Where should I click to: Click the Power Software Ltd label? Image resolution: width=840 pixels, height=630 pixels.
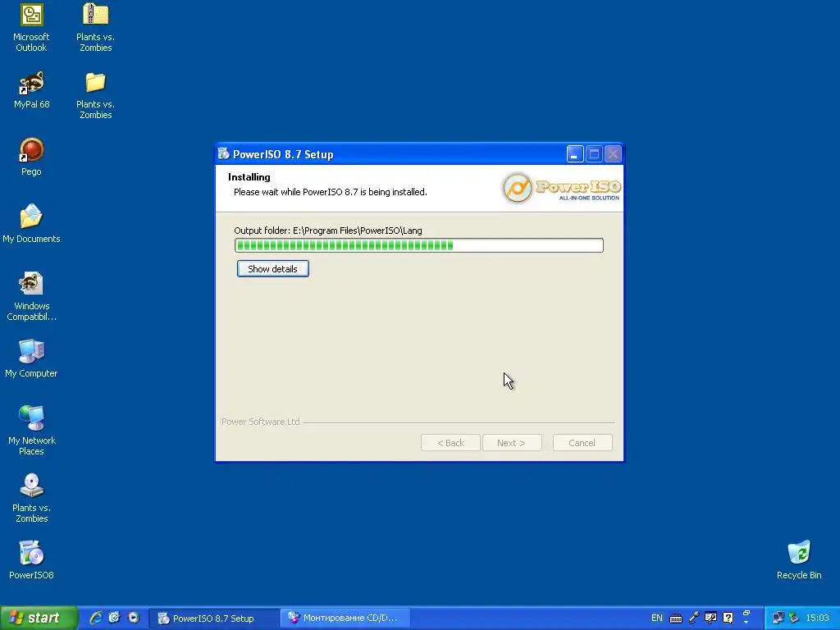click(x=261, y=422)
